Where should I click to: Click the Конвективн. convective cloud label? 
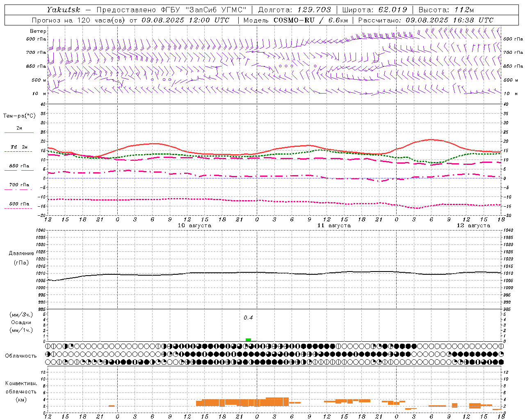point(21,383)
